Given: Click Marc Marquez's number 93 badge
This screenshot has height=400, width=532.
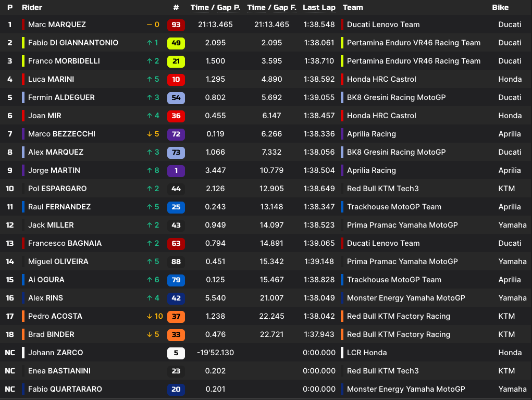Looking at the screenshot, I should pos(176,24).
